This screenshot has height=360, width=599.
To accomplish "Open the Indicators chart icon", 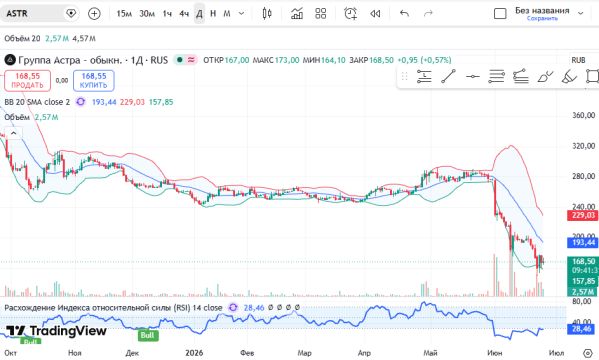I will 297,14.
